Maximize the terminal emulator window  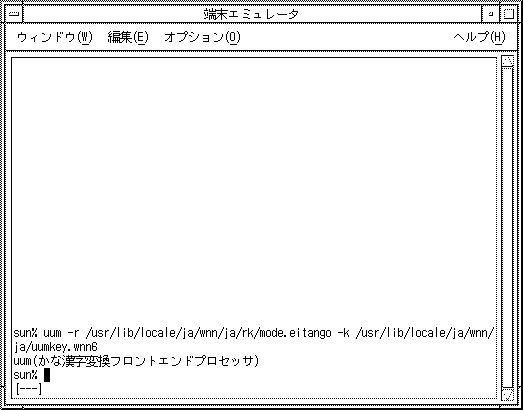(508, 14)
